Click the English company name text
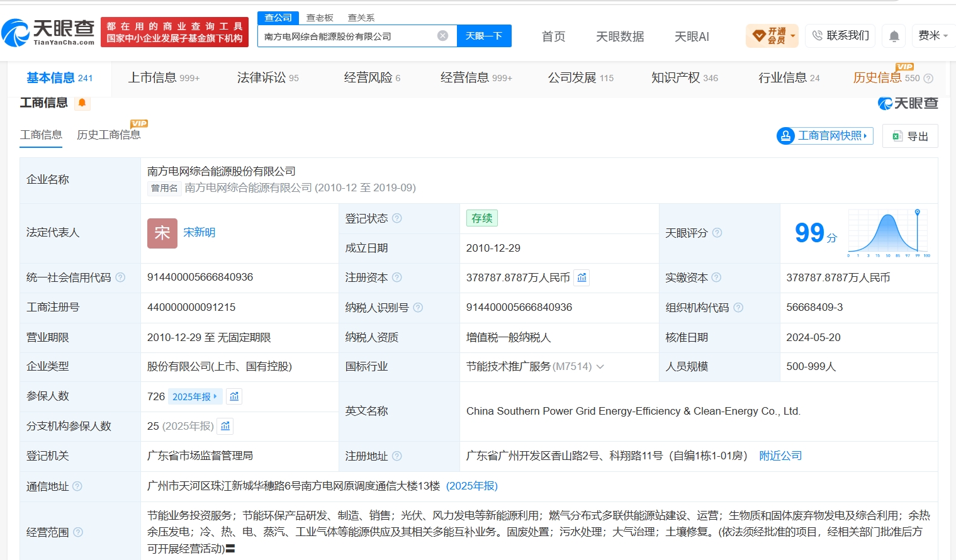This screenshot has height=560, width=956. [633, 411]
